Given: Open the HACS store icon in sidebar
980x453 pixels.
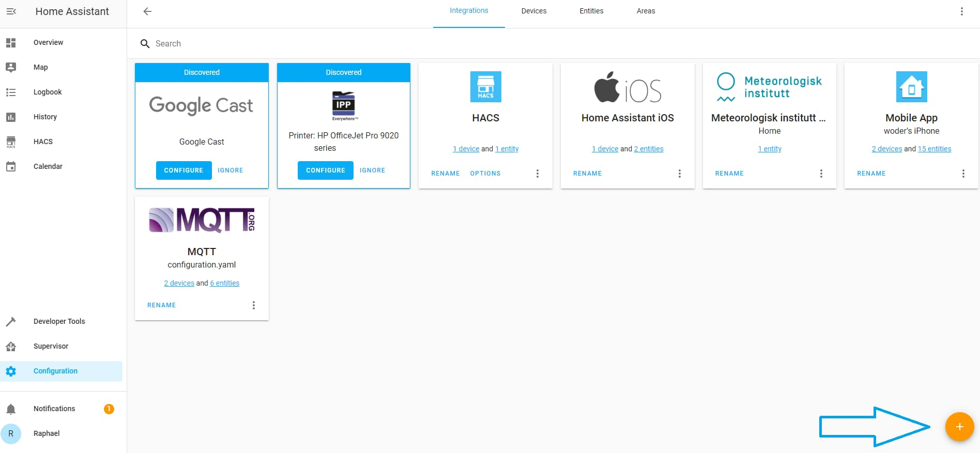Looking at the screenshot, I should tap(11, 142).
